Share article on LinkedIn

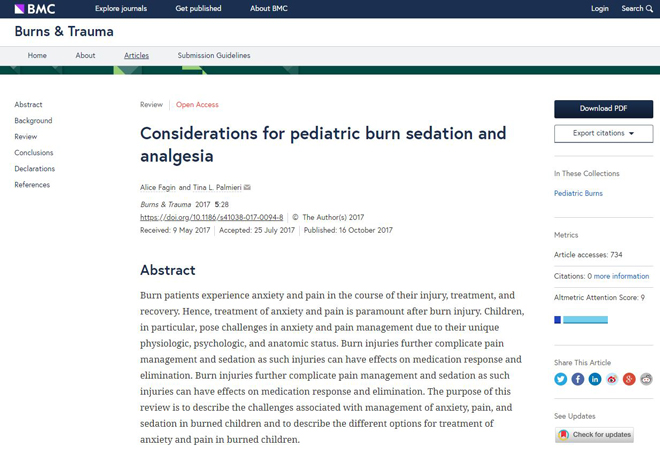[x=595, y=379]
